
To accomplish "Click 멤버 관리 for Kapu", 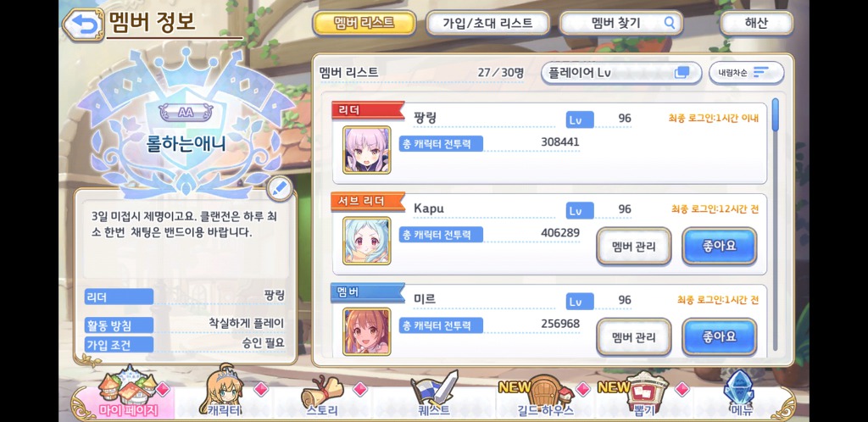I will (x=634, y=246).
